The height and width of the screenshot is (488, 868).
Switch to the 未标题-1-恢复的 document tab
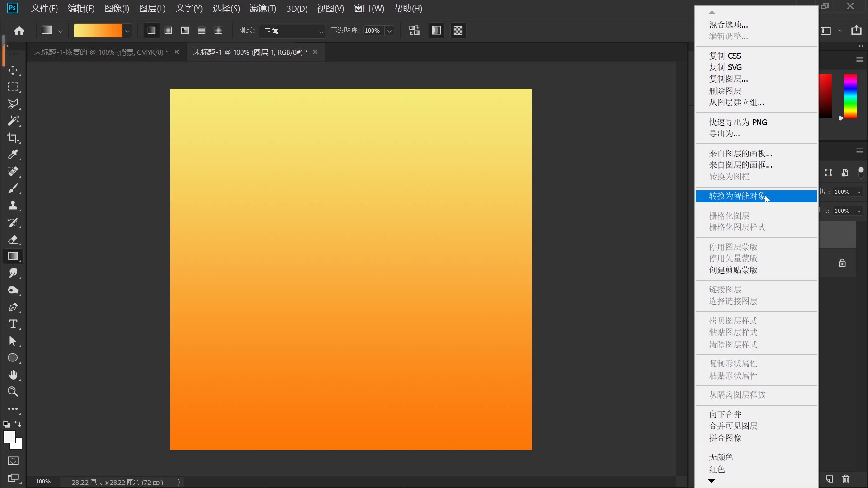click(x=101, y=52)
